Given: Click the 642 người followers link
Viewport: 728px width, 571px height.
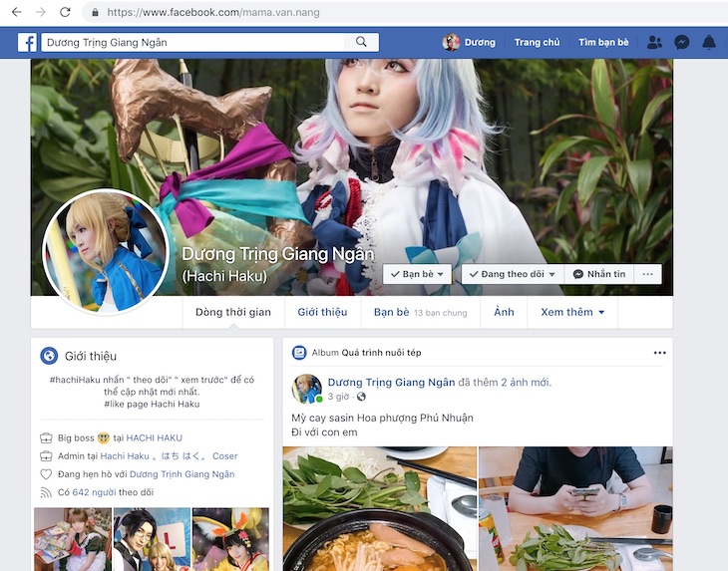Looking at the screenshot, I should [95, 492].
